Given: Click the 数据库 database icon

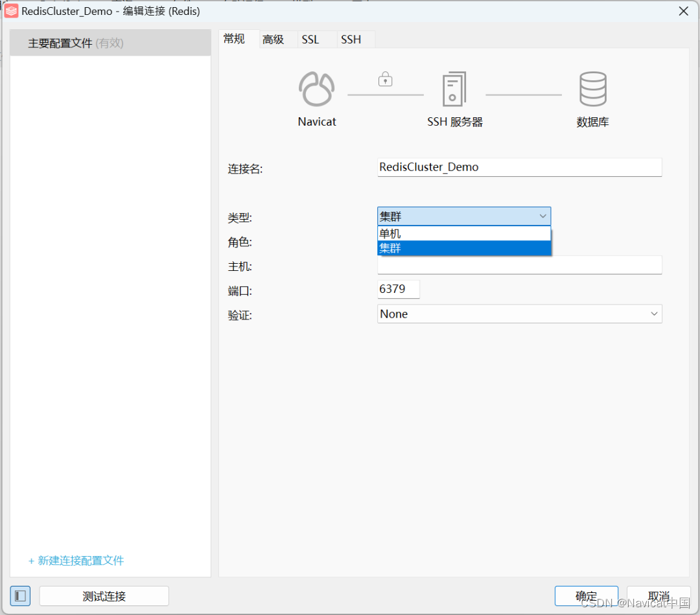Looking at the screenshot, I should [x=592, y=89].
